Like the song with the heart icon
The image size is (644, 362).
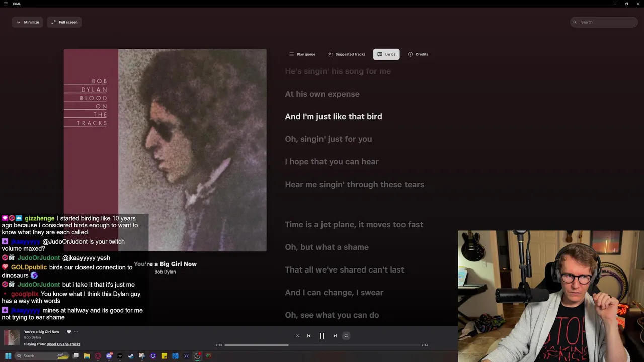(x=69, y=332)
